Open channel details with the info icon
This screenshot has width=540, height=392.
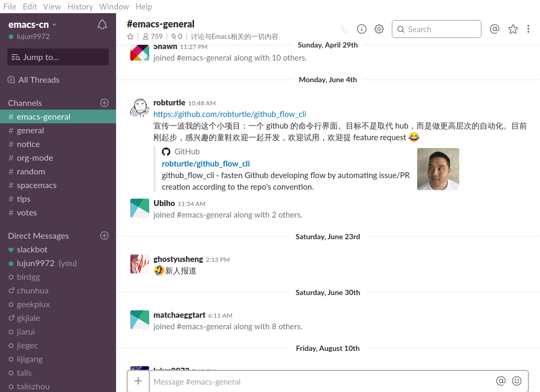point(362,29)
